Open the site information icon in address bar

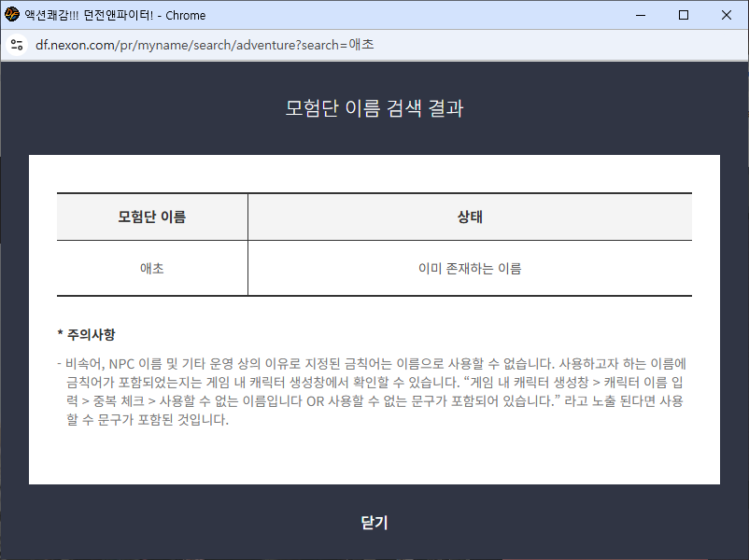click(x=17, y=45)
